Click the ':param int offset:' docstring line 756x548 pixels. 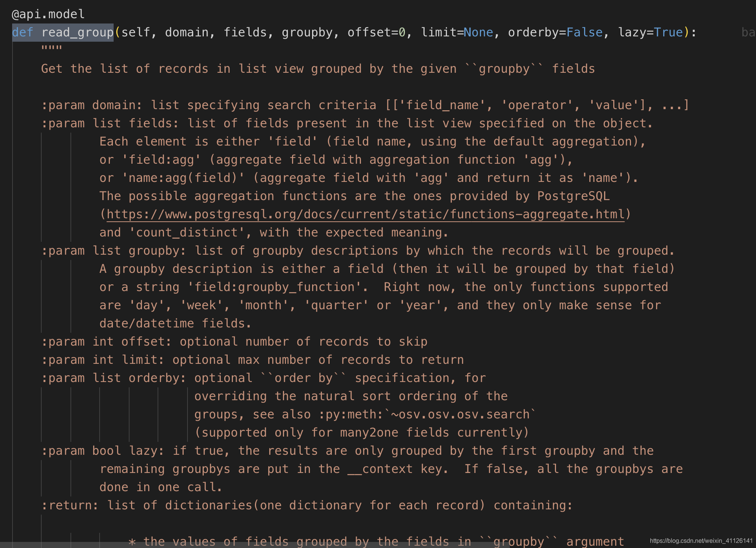click(234, 342)
